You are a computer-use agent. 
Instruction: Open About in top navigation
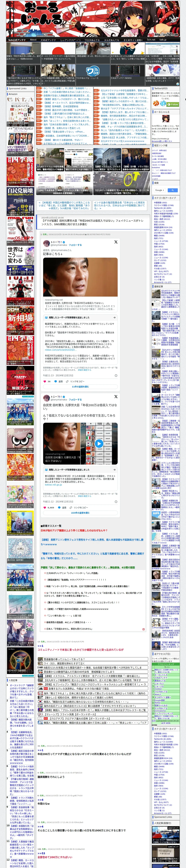33,40
